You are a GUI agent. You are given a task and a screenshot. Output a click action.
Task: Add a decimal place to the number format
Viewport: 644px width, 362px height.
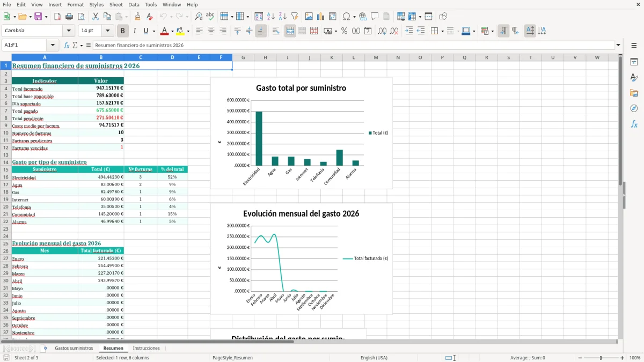tap(382, 31)
